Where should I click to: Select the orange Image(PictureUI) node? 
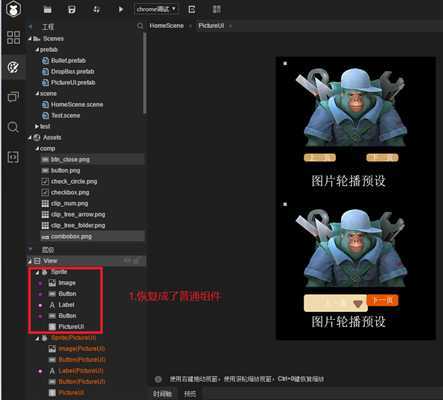[x=82, y=349]
